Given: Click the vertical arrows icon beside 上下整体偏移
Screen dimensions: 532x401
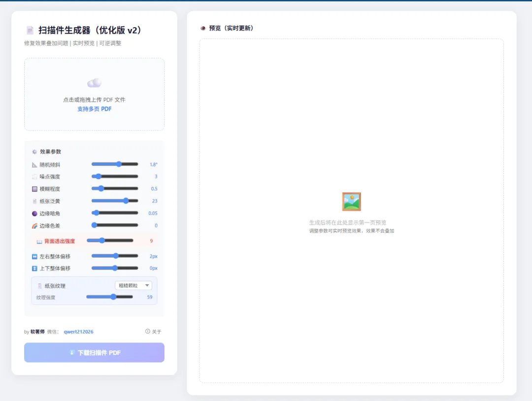Looking at the screenshot, I should [x=34, y=268].
